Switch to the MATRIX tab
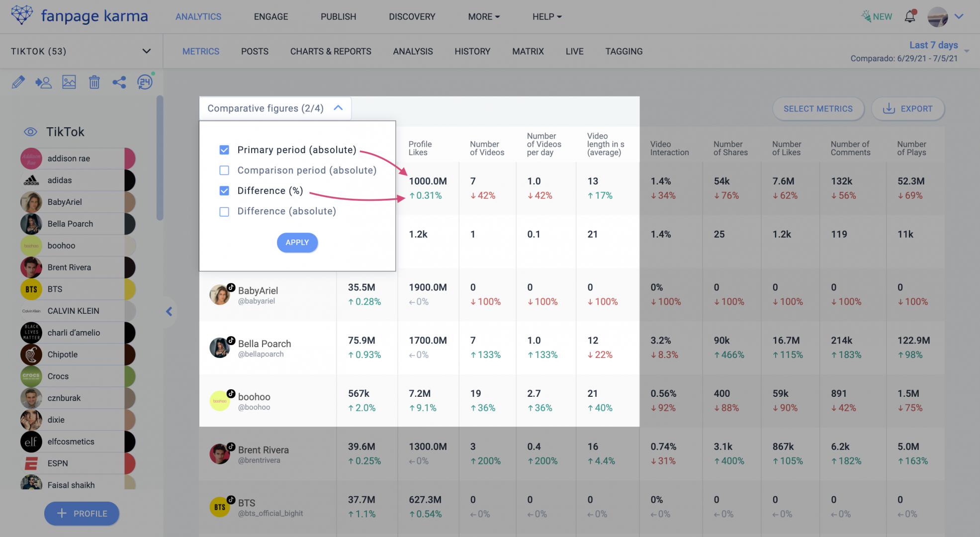Viewport: 980px width, 537px height. point(528,51)
